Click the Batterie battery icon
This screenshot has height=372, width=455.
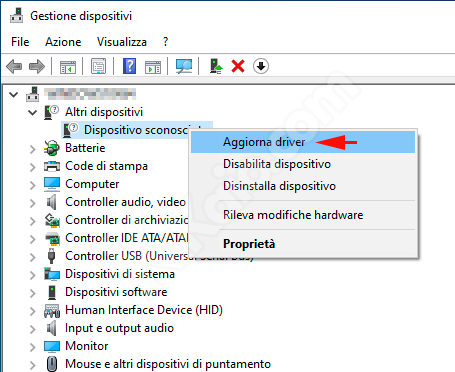click(52, 148)
